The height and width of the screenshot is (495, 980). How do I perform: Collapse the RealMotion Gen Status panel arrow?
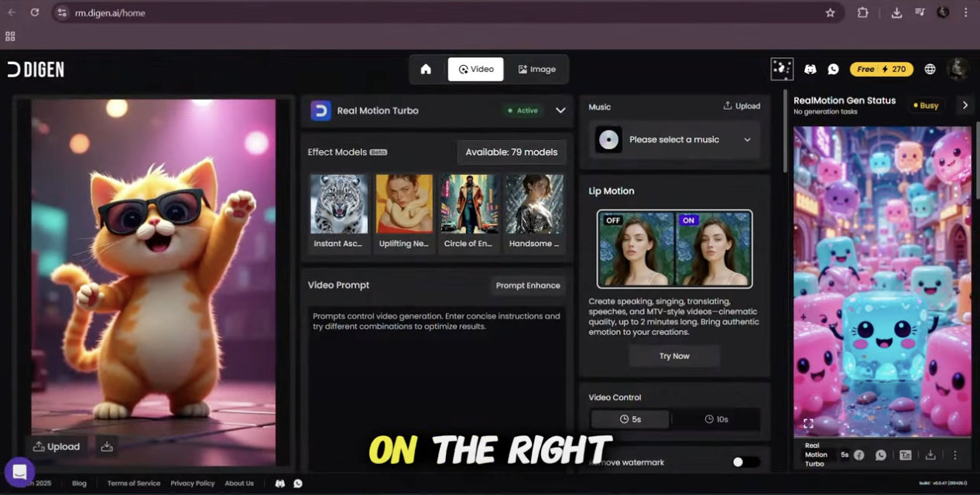[x=965, y=105]
